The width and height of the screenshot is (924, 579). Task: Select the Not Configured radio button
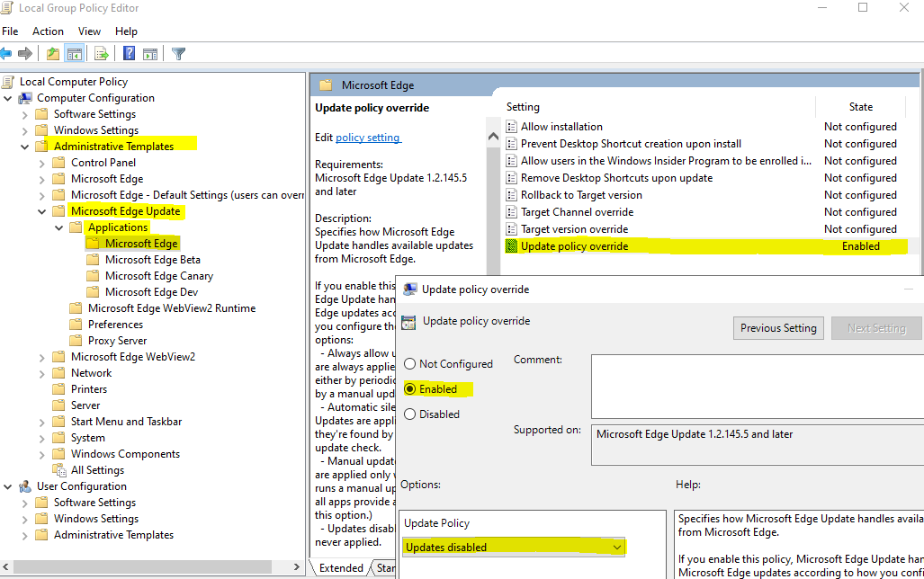[409, 364]
